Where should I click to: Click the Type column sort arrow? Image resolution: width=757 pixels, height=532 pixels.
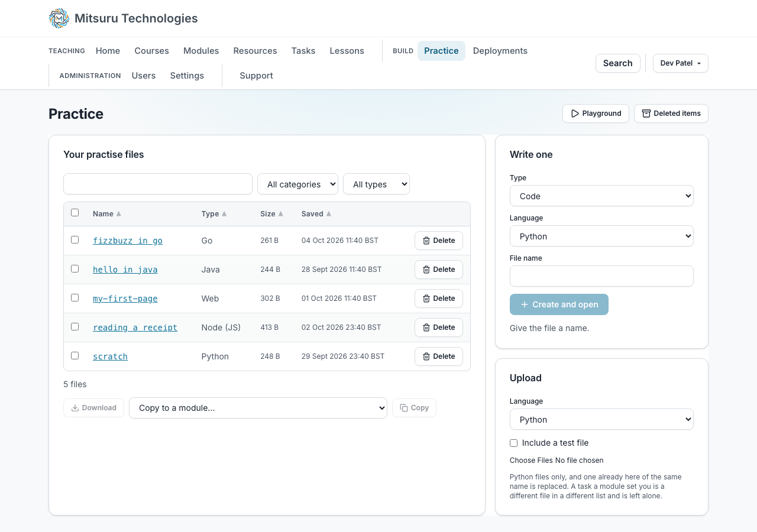pos(224,214)
